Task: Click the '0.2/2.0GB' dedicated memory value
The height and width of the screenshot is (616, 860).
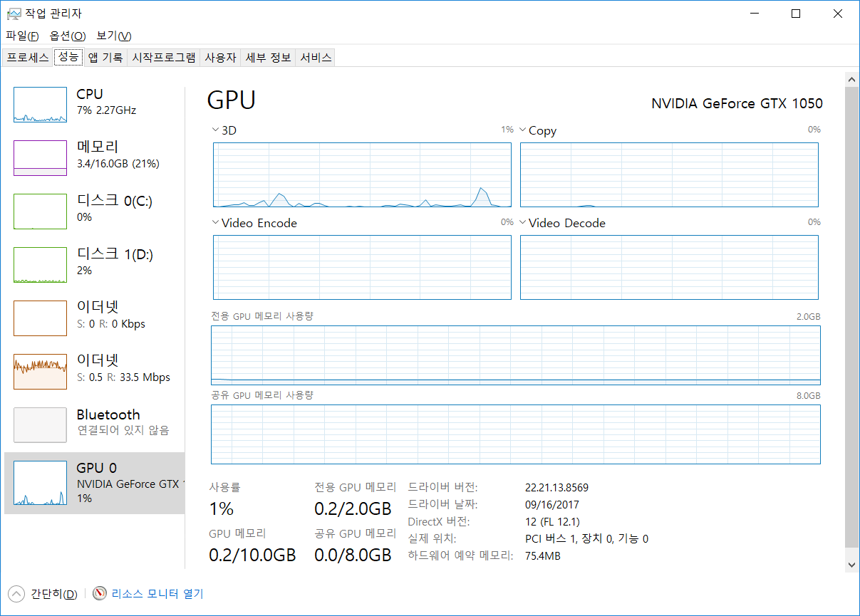Action: pos(353,508)
